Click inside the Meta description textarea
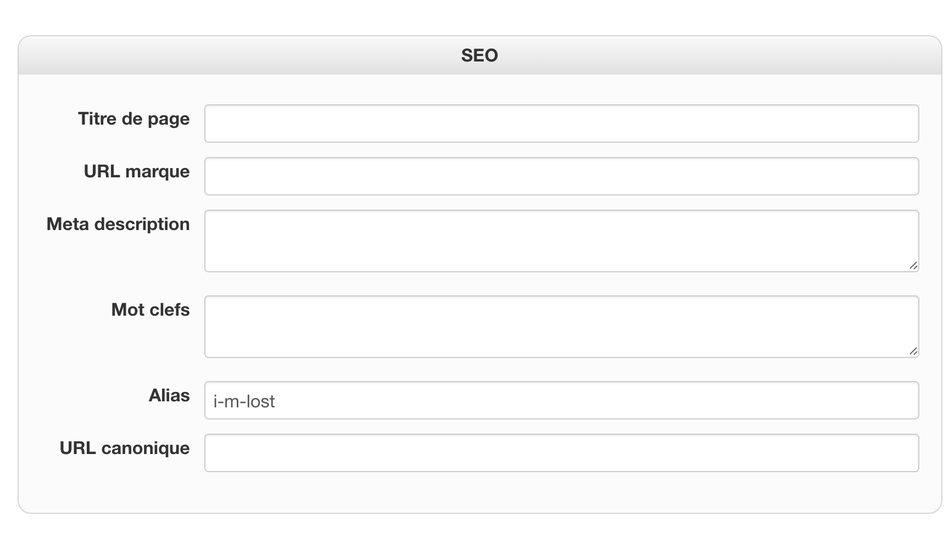The height and width of the screenshot is (560, 949). [561, 240]
